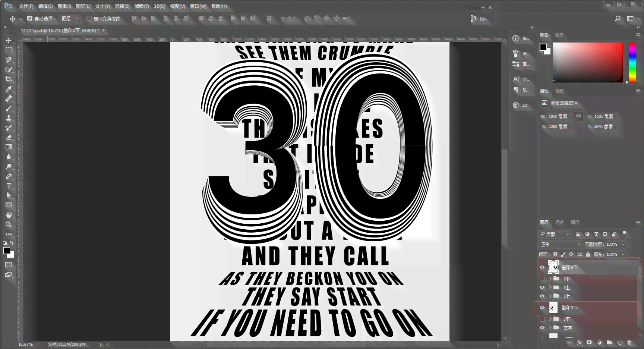The width and height of the screenshot is (644, 349).
Task: Pick a shade in the color field
Action: pos(588,62)
